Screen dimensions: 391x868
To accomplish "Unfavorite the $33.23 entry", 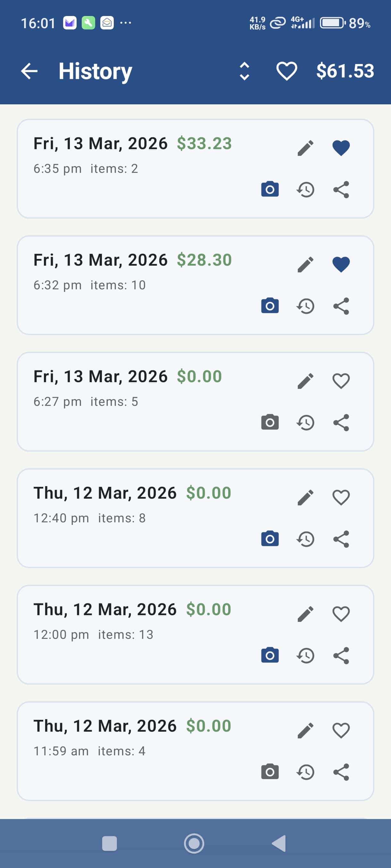I will [x=341, y=148].
